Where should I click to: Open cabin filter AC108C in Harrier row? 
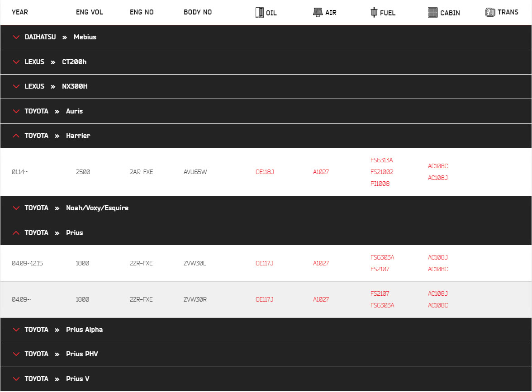click(438, 166)
